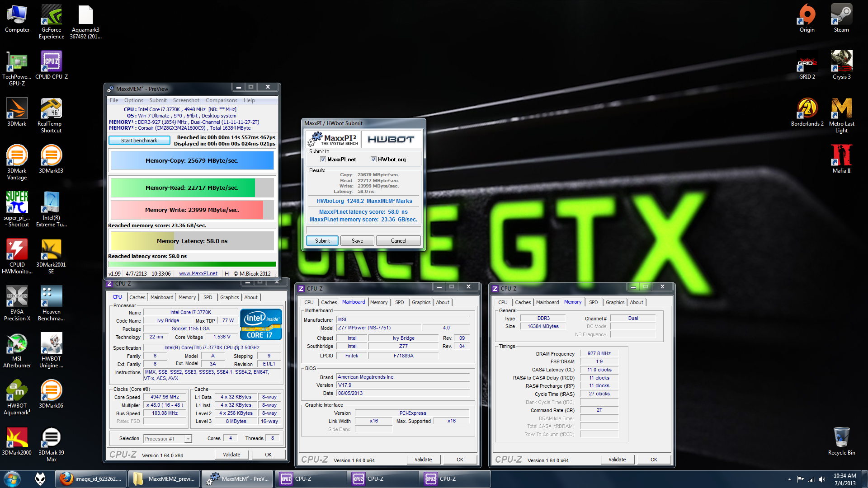The image size is (868, 488).
Task: Open Mafia II game icon
Action: pos(841,159)
